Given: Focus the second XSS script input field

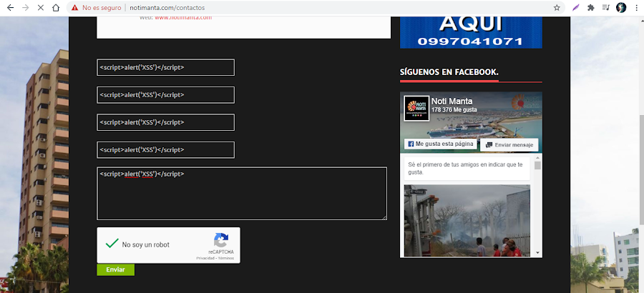Looking at the screenshot, I should point(165,95).
